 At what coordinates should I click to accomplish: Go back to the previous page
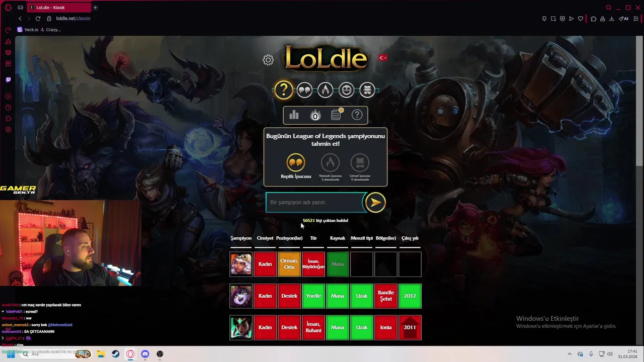pos(20,19)
